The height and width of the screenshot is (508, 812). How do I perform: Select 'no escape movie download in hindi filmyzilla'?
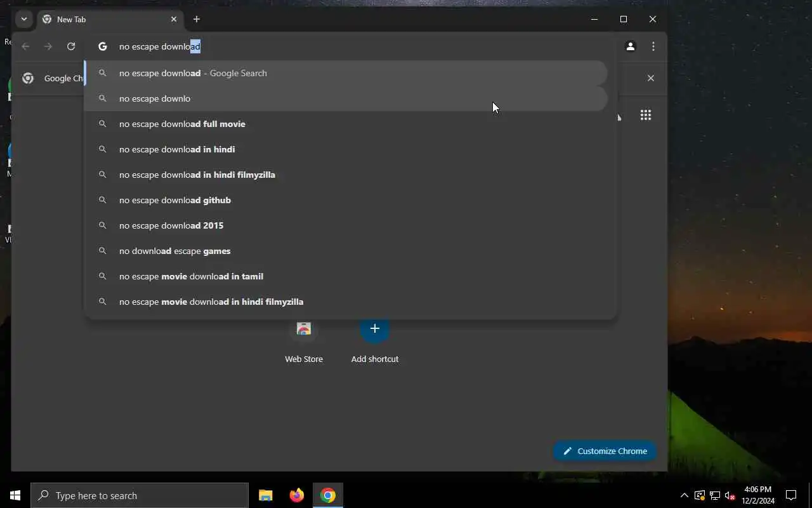pyautogui.click(x=346, y=302)
